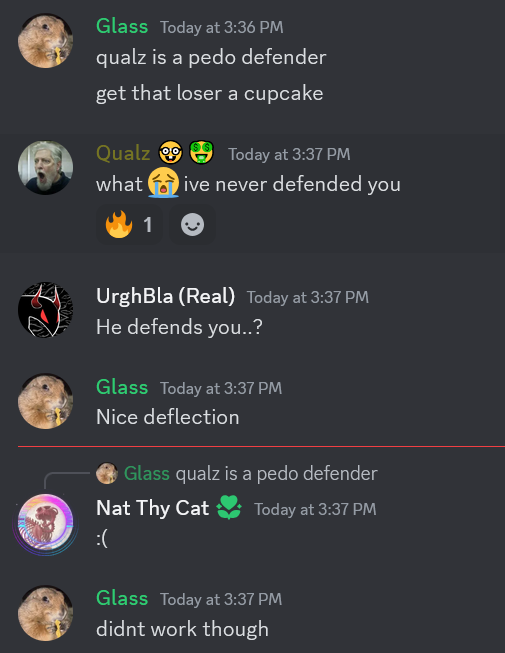Click the green heart badge beside Nat Thy Cat
The width and height of the screenshot is (505, 653).
click(229, 507)
